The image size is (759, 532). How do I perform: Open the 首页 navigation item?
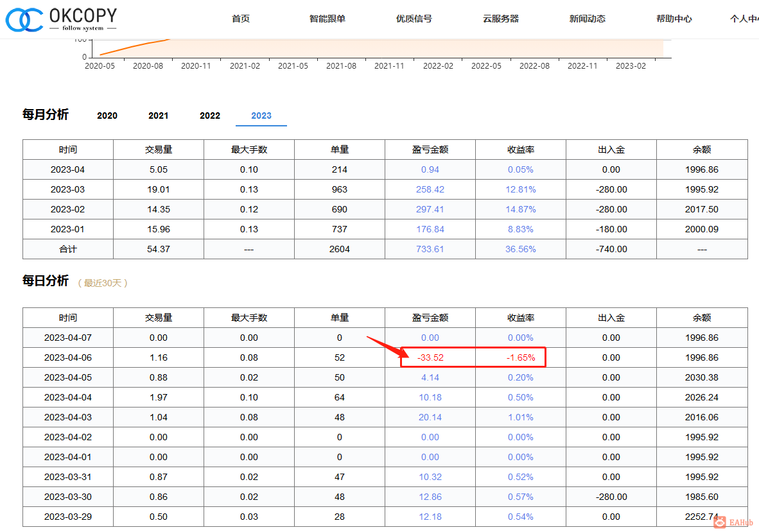(241, 19)
